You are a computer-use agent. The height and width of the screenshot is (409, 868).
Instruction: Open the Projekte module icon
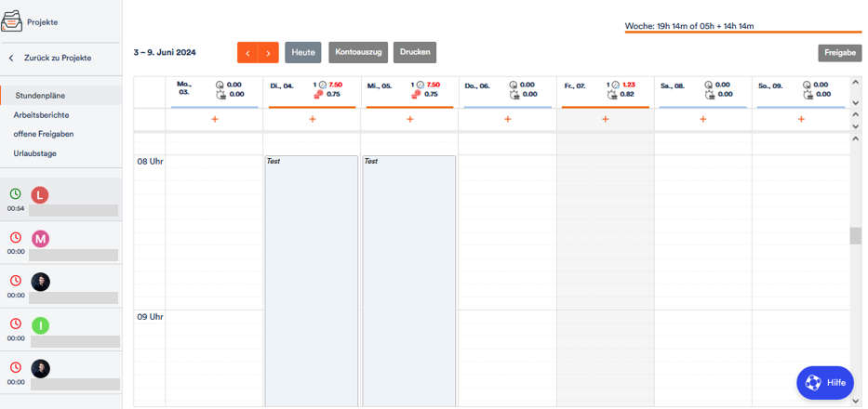(11, 21)
